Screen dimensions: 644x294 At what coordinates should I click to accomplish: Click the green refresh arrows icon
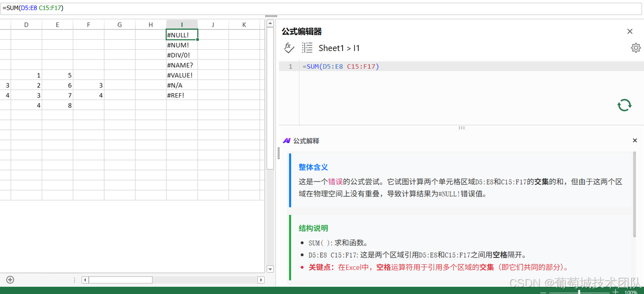click(624, 105)
